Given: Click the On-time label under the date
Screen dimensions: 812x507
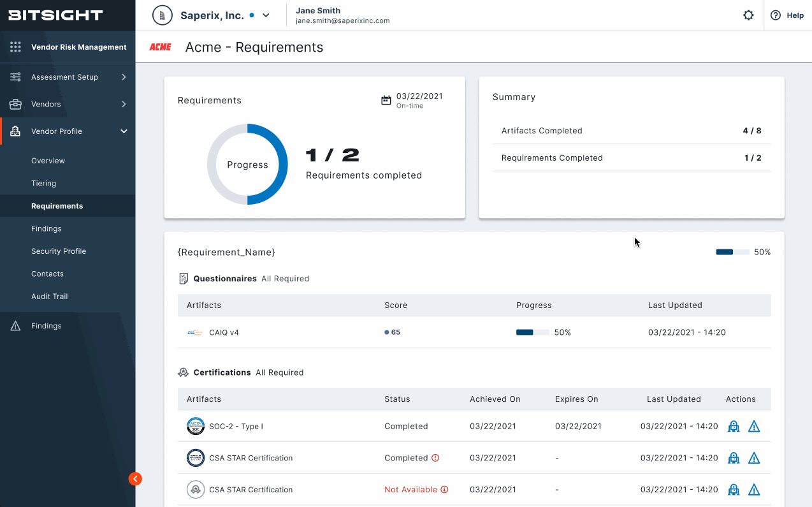Looking at the screenshot, I should coord(410,106).
